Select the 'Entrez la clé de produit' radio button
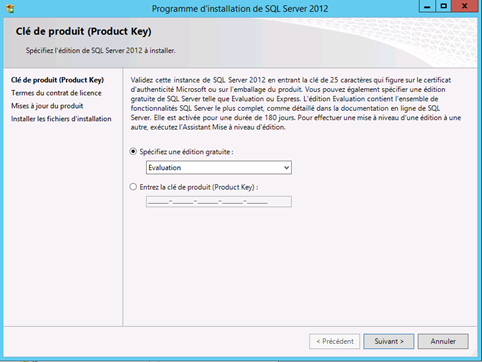 pos(133,187)
